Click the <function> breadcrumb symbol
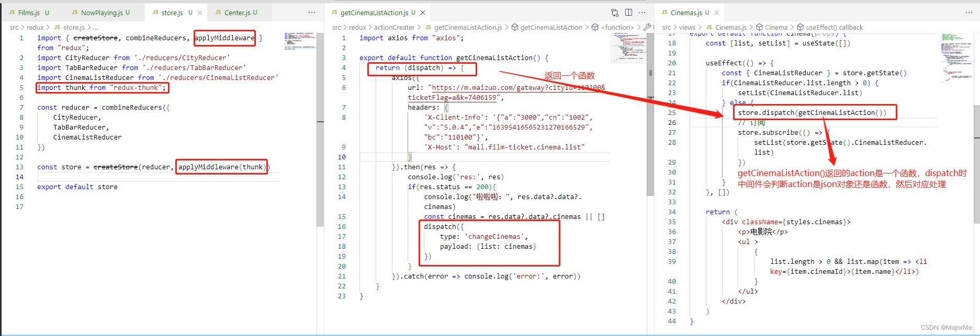Image resolution: width=980 pixels, height=336 pixels. [613, 28]
